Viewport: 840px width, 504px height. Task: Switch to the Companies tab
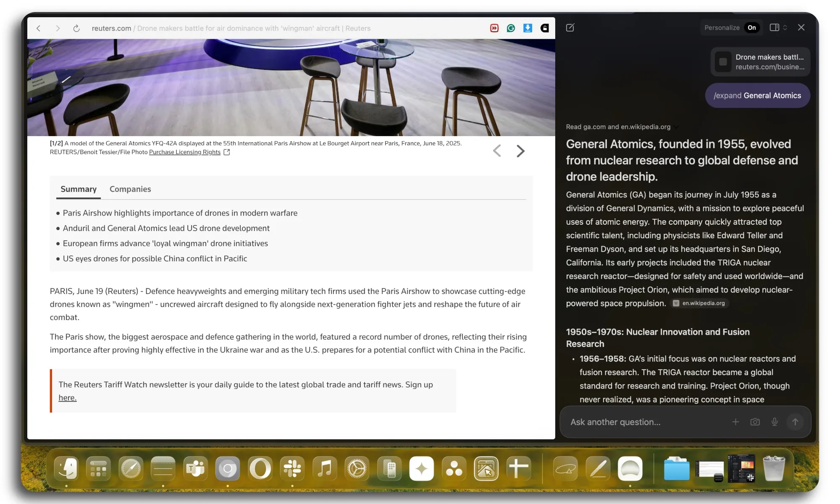pos(130,189)
